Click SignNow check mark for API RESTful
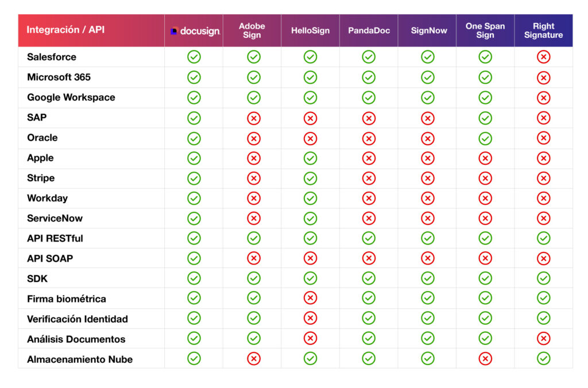The height and width of the screenshot is (388, 588). pyautogui.click(x=427, y=238)
